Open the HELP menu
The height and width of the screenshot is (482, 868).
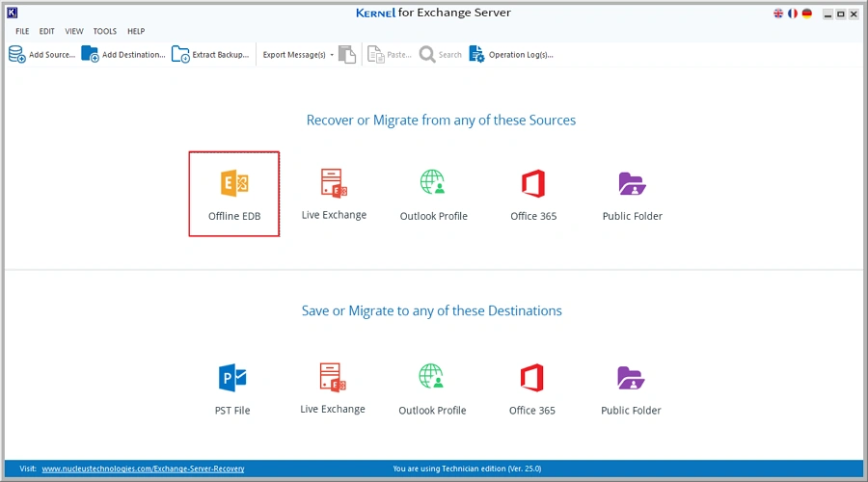[136, 31]
